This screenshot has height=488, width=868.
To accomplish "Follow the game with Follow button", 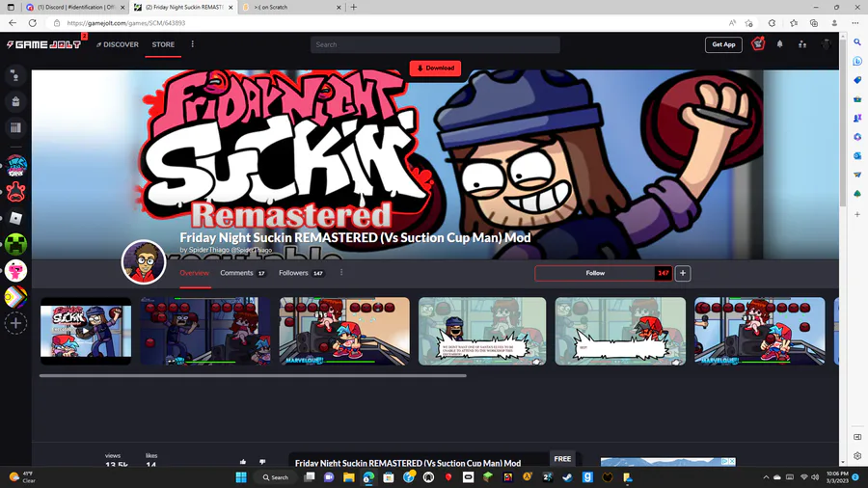I will [595, 273].
